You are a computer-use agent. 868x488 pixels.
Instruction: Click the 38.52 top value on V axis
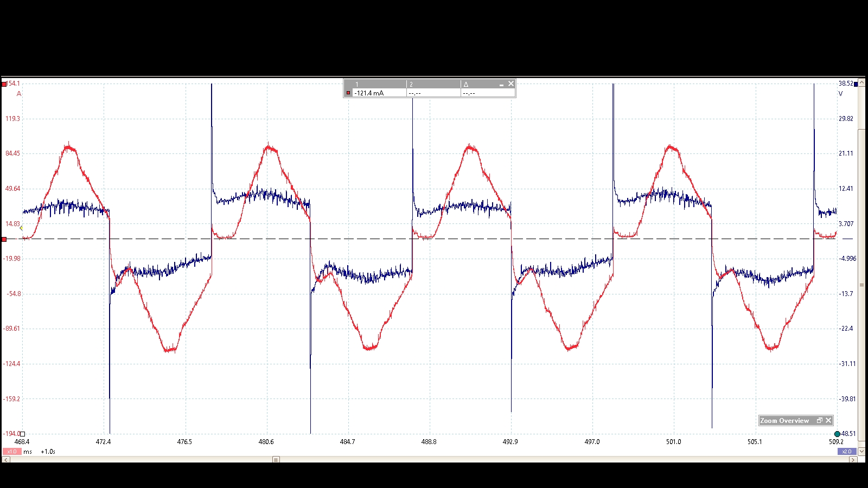point(846,84)
